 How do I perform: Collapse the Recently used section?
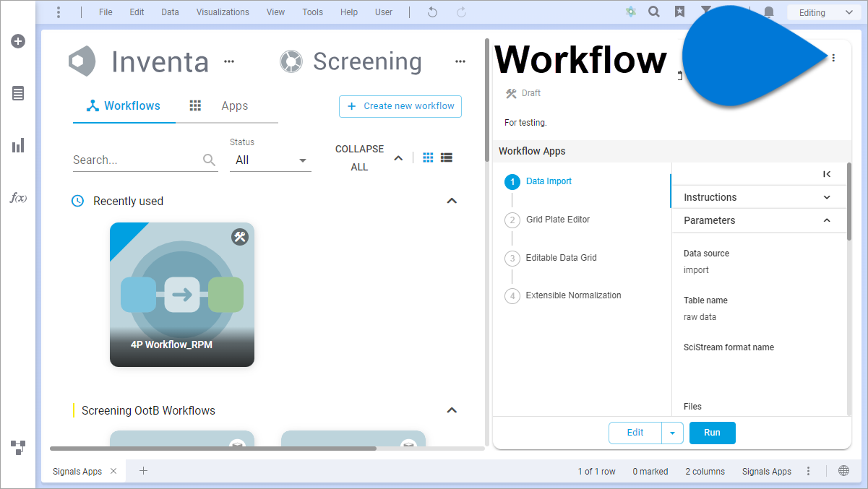452,201
